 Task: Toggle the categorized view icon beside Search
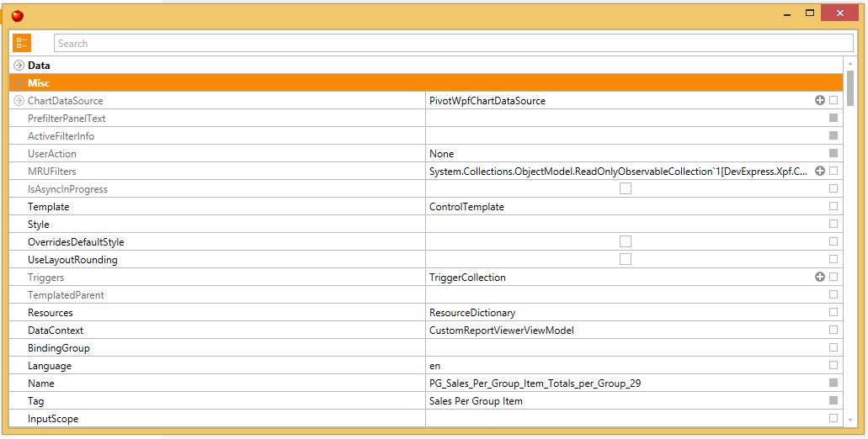tap(22, 43)
